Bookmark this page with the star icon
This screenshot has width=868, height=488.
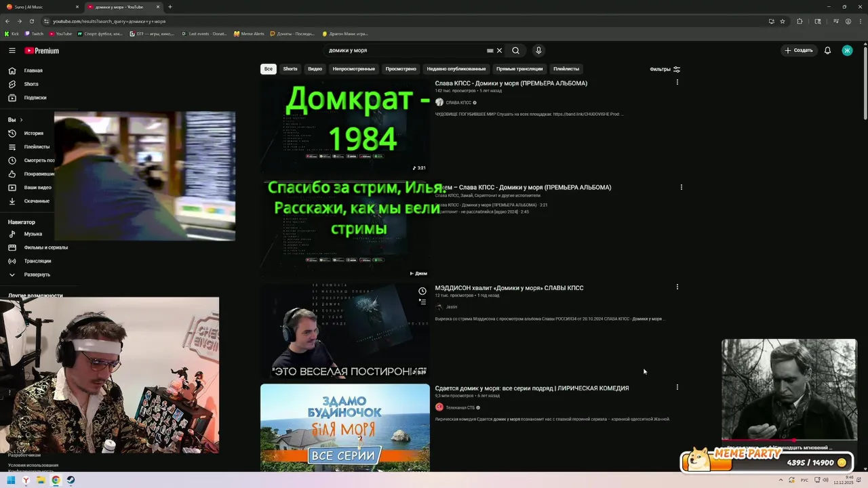[782, 21]
